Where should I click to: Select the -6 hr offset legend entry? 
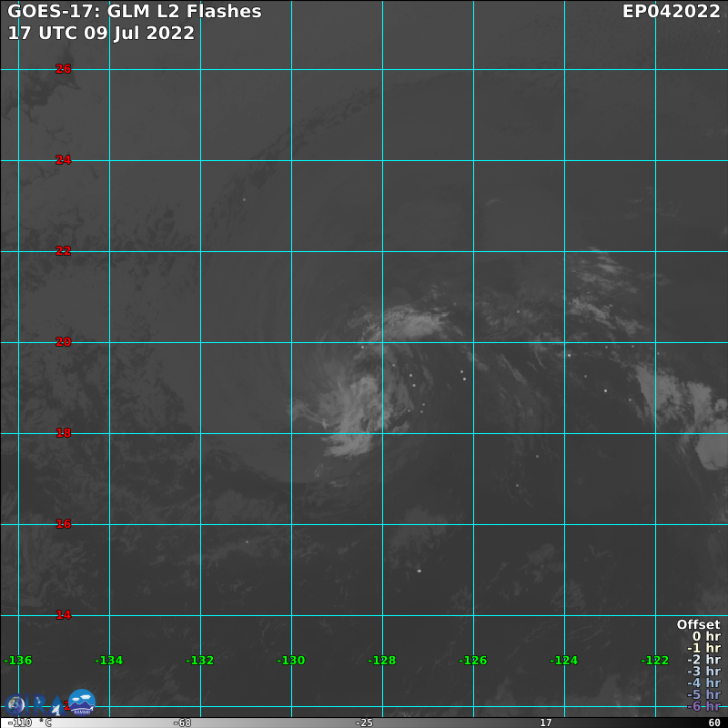point(703,706)
